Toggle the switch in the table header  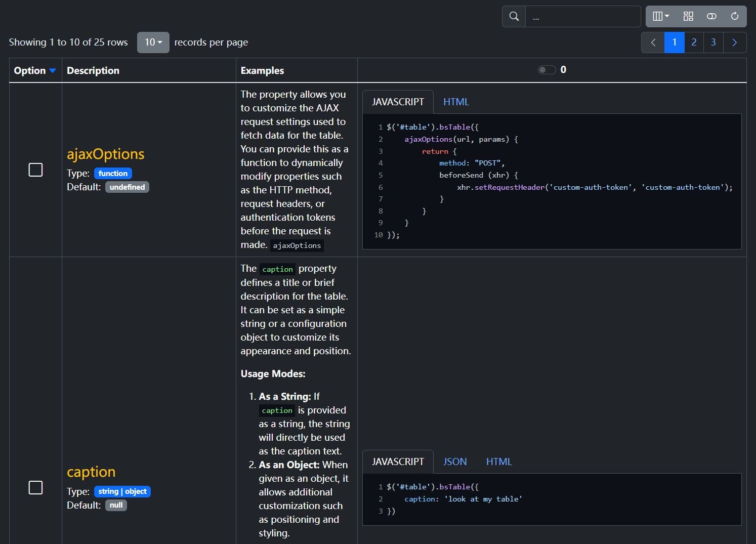pos(547,70)
